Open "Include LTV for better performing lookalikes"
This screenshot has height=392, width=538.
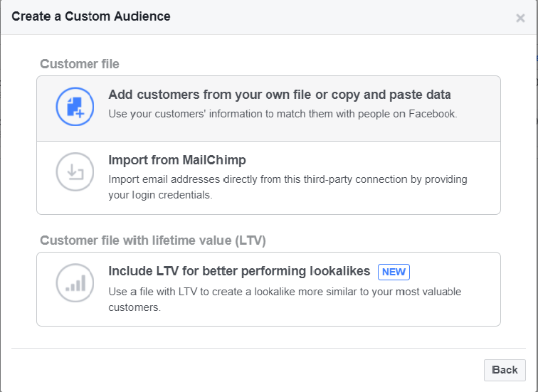[239, 271]
